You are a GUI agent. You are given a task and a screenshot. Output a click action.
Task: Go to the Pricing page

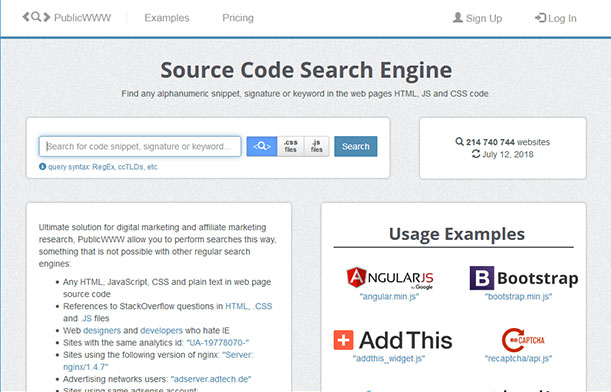238,18
